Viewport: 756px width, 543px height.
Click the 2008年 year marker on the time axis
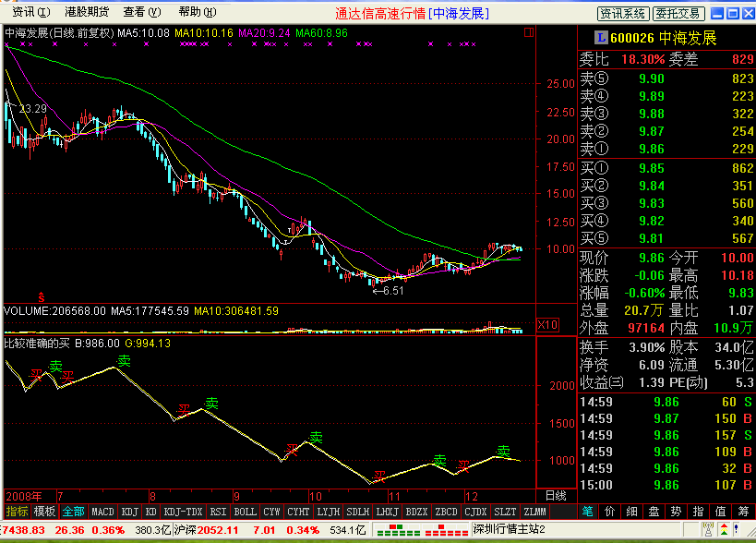pyautogui.click(x=24, y=496)
